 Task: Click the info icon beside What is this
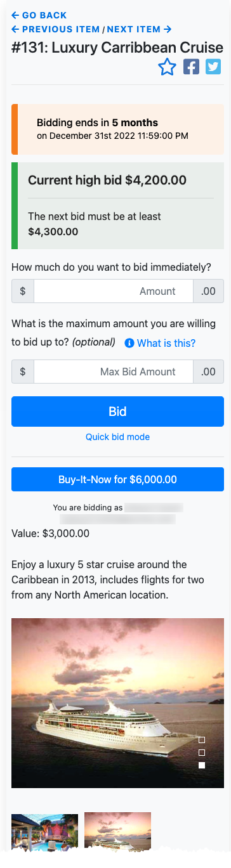(129, 343)
